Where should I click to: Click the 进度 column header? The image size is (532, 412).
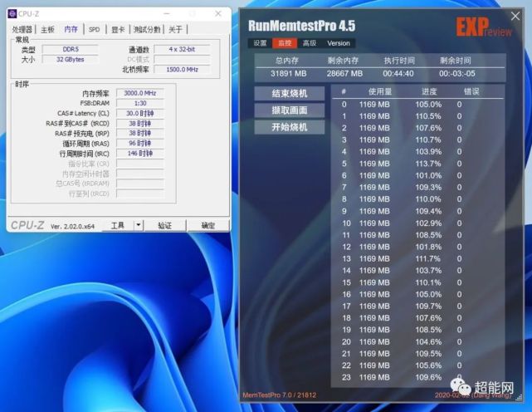(429, 91)
